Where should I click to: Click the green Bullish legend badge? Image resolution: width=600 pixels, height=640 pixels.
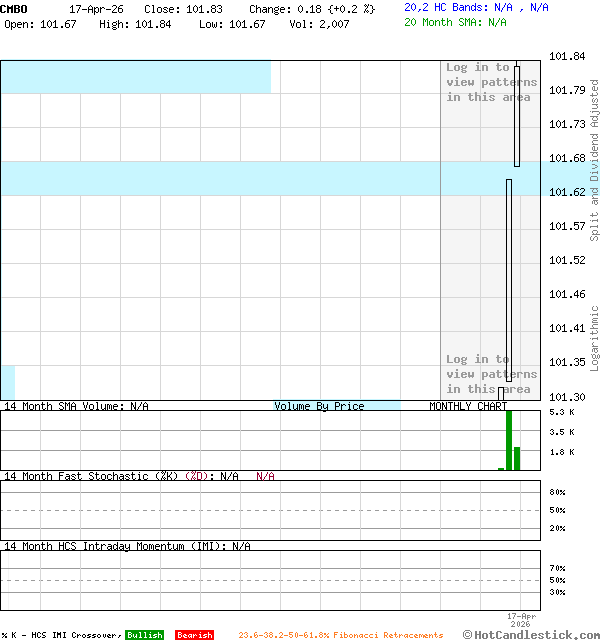click(144, 635)
